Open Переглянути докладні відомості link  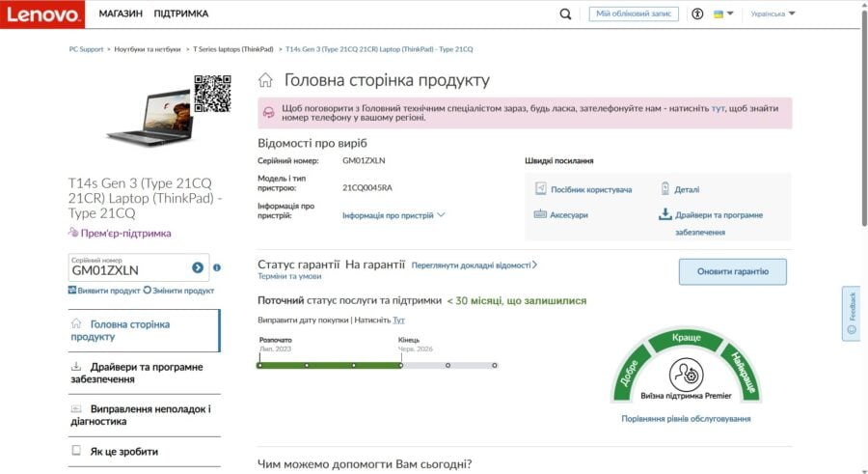click(x=475, y=265)
